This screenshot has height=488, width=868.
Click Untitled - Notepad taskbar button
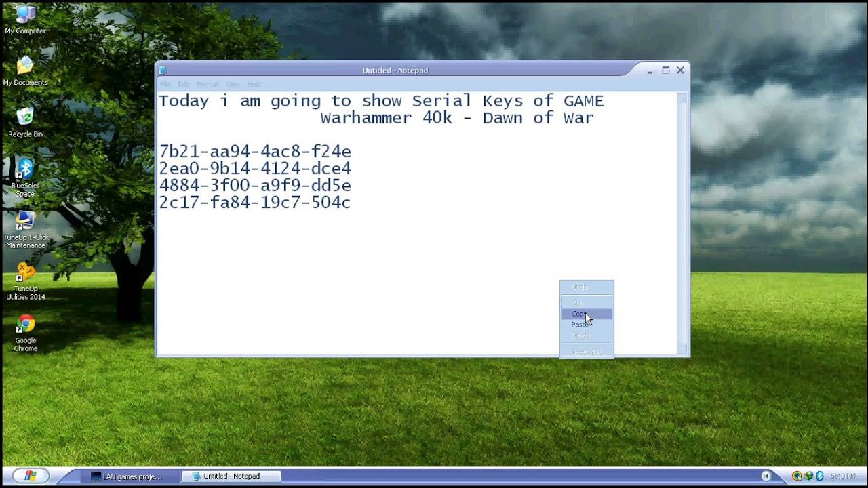tap(231, 476)
